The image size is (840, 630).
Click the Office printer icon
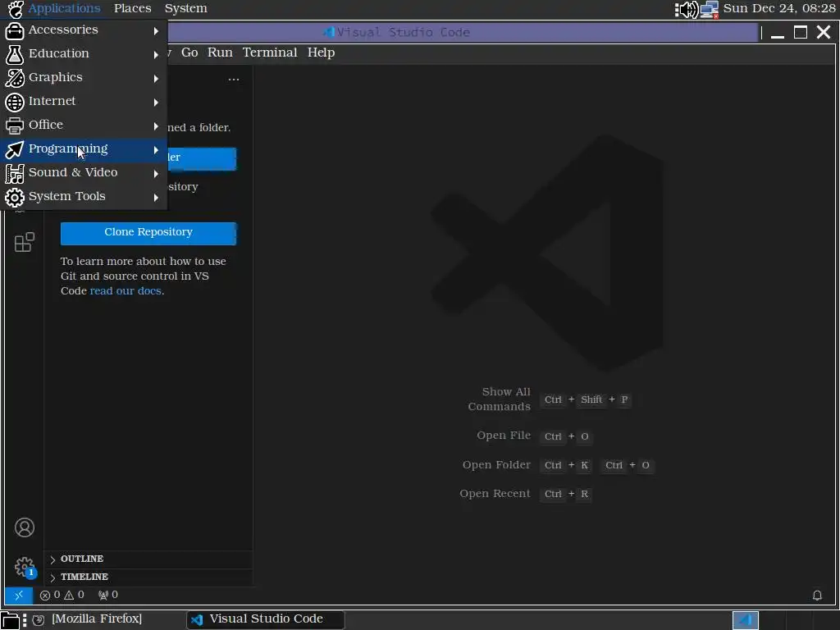pyautogui.click(x=15, y=126)
